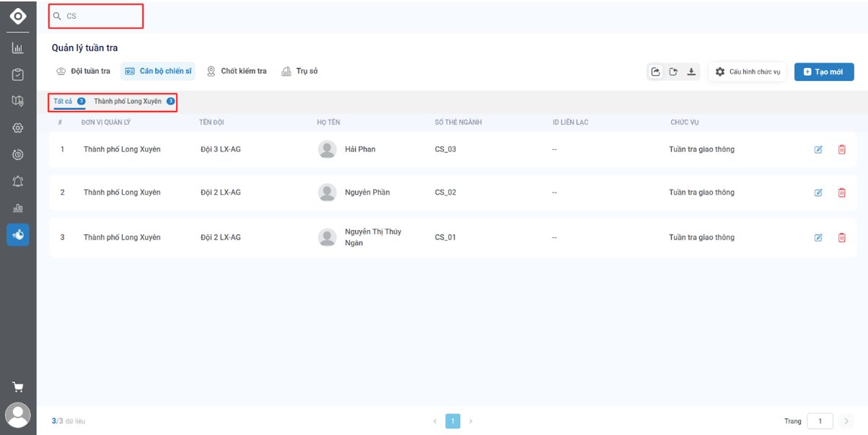
Task: Open the bell alarm sidebar icon
Action: 18,181
